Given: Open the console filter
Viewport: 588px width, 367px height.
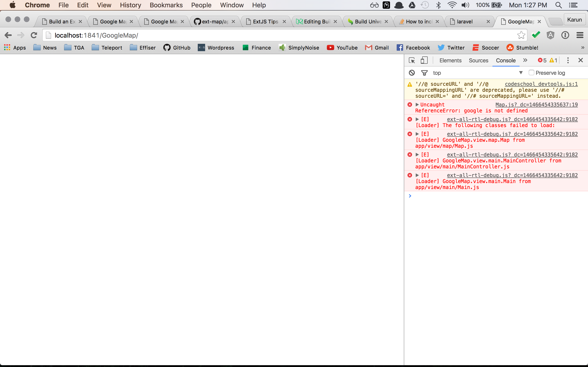Looking at the screenshot, I should [424, 72].
